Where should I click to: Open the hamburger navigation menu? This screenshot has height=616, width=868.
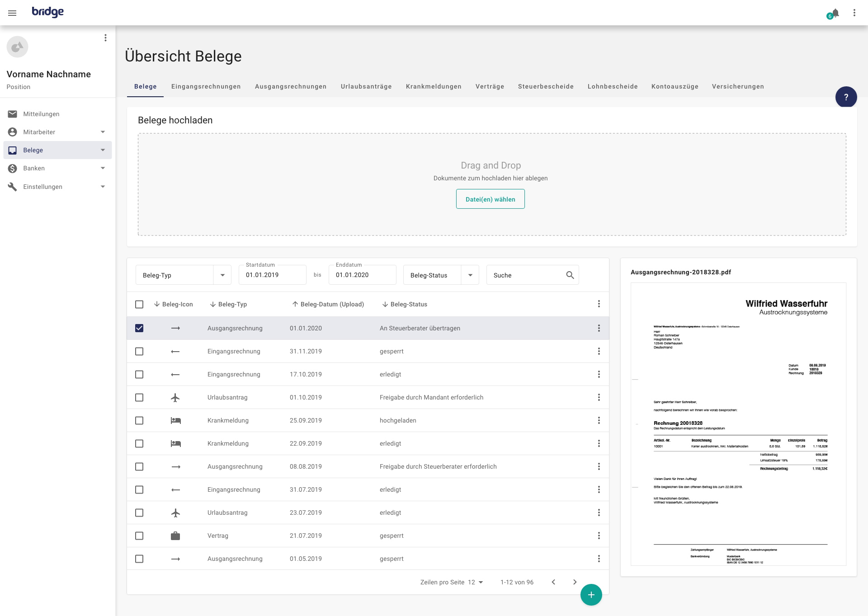tap(12, 13)
